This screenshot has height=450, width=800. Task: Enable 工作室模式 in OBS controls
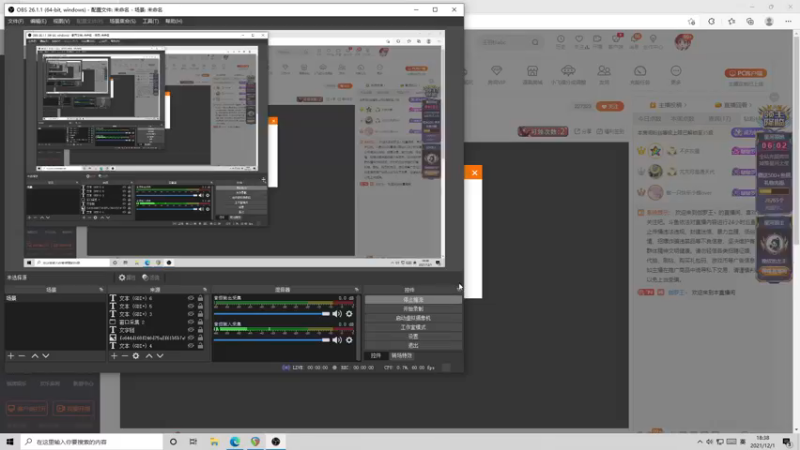tap(413, 327)
